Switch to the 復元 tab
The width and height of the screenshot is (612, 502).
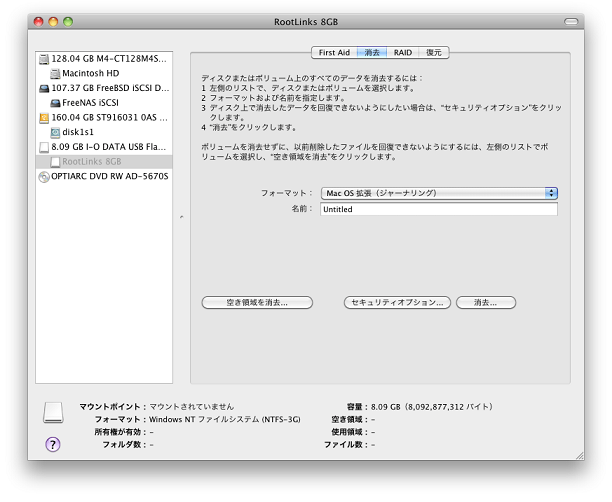click(x=434, y=53)
